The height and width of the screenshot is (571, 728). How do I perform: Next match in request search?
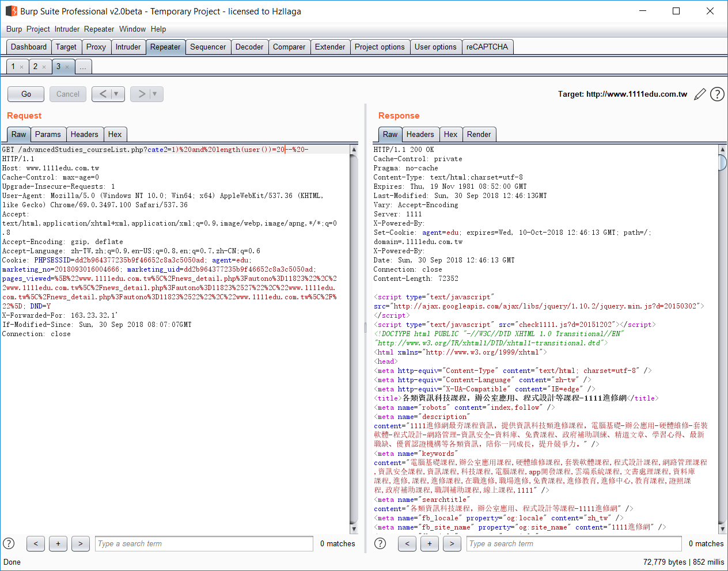point(81,543)
